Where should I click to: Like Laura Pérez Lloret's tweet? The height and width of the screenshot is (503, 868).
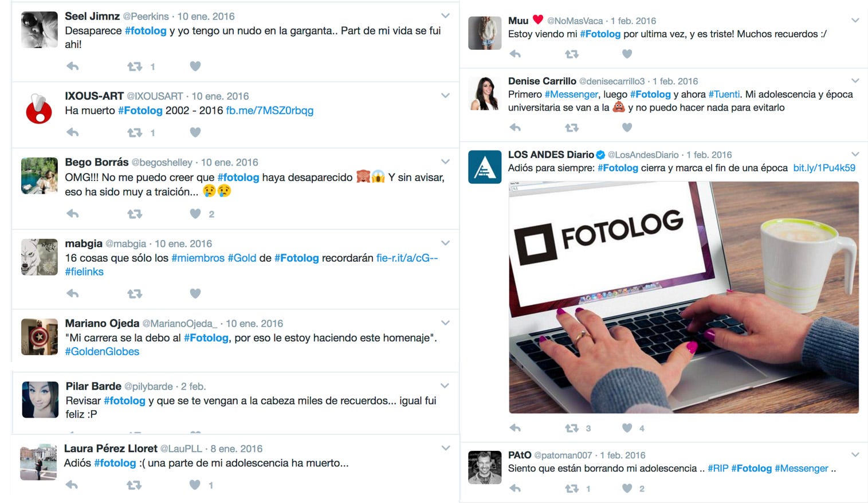tap(195, 485)
